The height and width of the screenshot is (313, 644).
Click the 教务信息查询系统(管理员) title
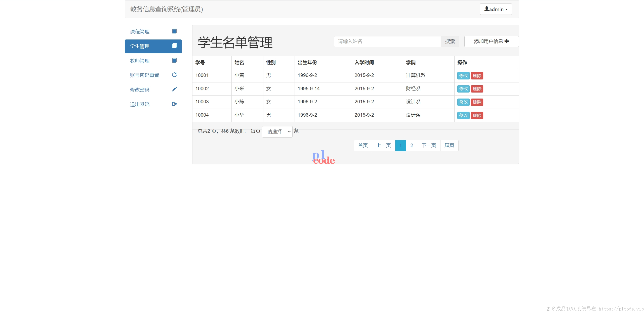(167, 9)
